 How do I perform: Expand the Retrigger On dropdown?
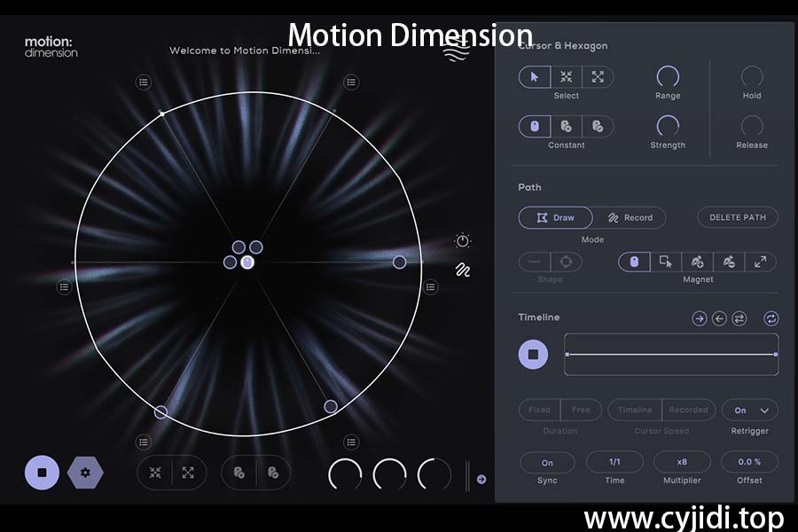point(749,411)
